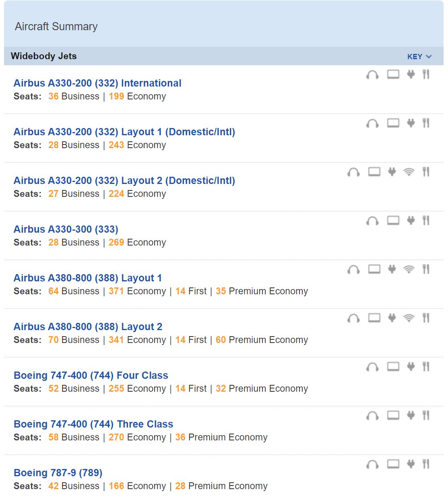448x502 pixels.
Task: Open Boeing 787-9 (789) link
Action: click(x=58, y=473)
